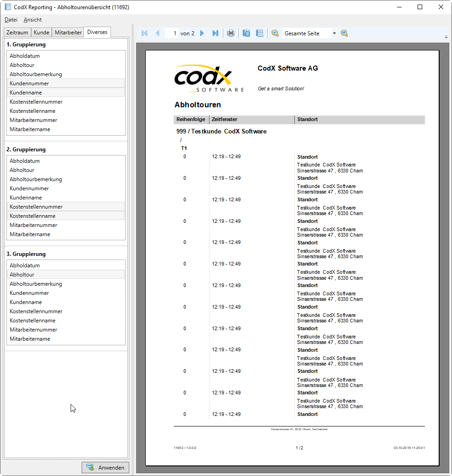Click the report version text 11692 / 1.0.0.0
This screenshot has height=476, width=452.
click(x=185, y=448)
